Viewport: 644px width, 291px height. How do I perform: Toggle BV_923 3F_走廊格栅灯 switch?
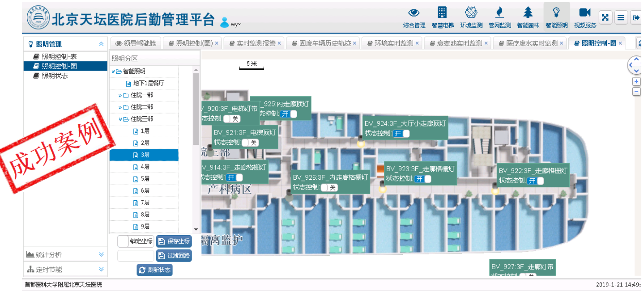pos(422,179)
